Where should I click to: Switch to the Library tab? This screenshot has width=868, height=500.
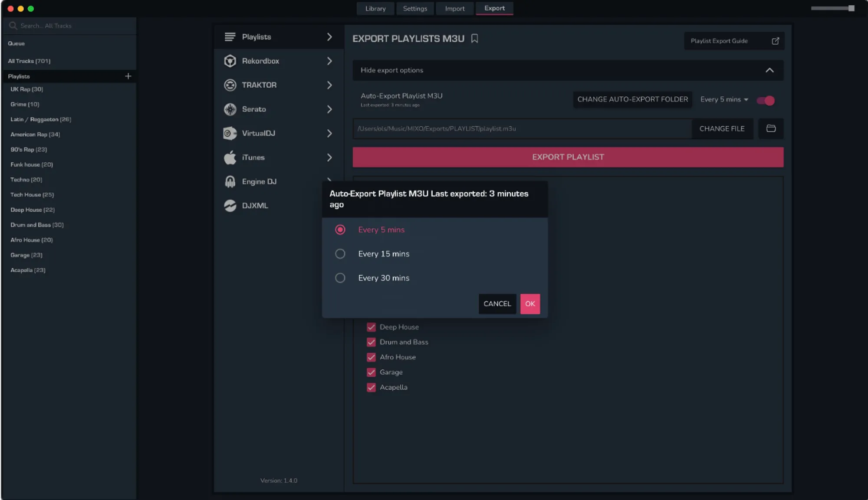pos(375,8)
